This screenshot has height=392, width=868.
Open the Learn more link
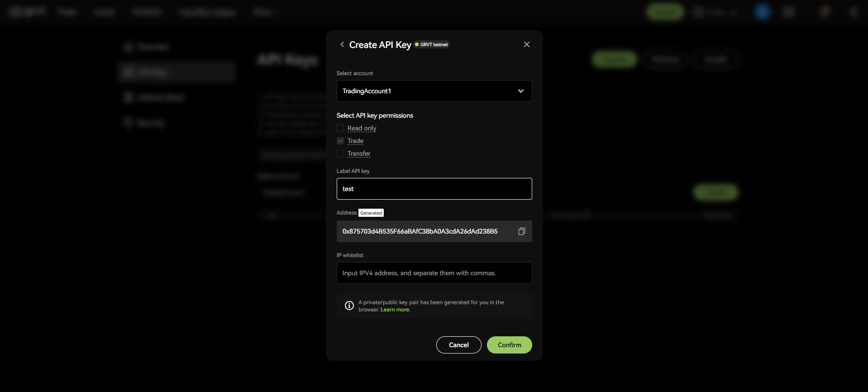(x=395, y=310)
